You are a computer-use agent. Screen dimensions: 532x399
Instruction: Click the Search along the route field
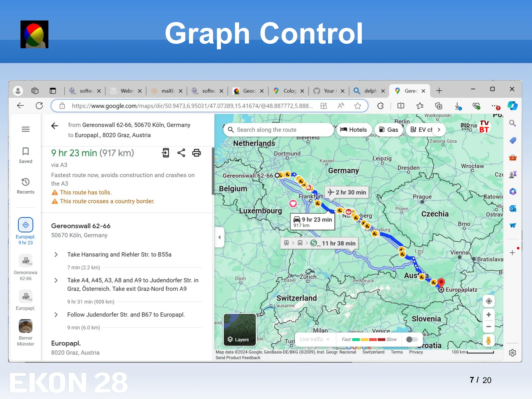(278, 130)
